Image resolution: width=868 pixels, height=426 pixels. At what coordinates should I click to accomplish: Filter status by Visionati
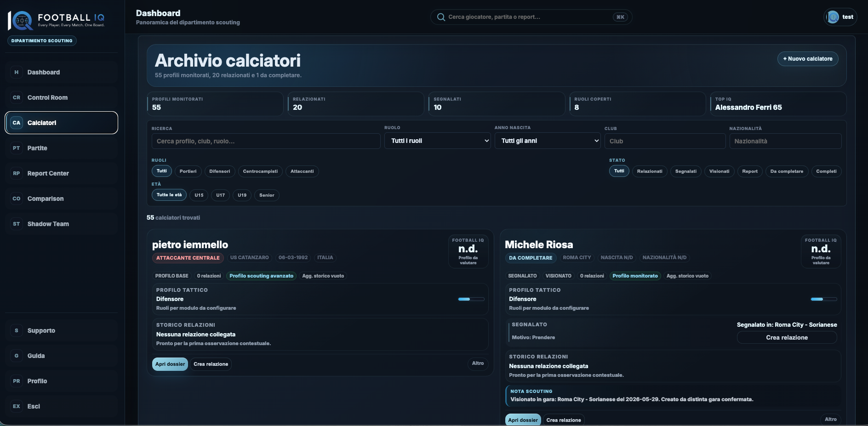pos(719,171)
